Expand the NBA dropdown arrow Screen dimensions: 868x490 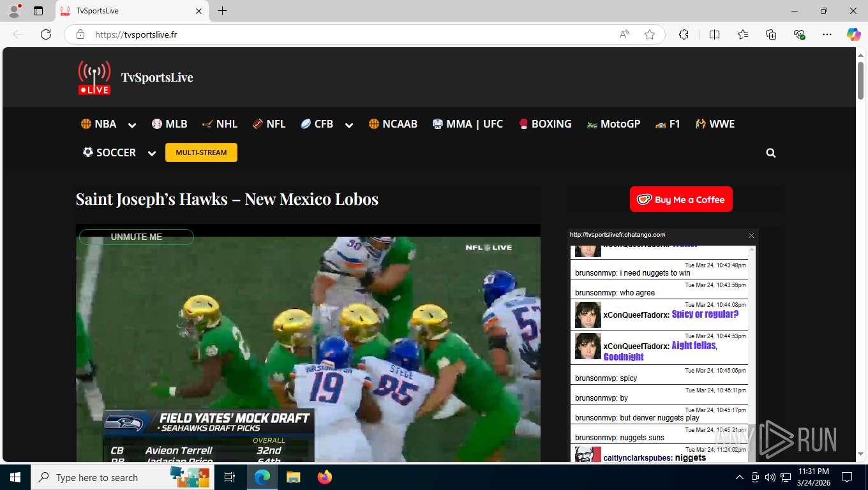[x=132, y=125]
